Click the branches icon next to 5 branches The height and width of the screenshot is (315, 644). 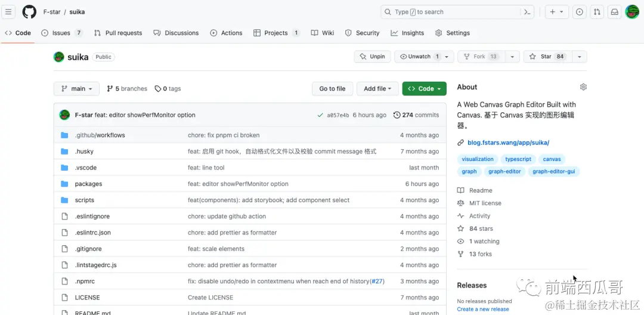click(x=110, y=89)
